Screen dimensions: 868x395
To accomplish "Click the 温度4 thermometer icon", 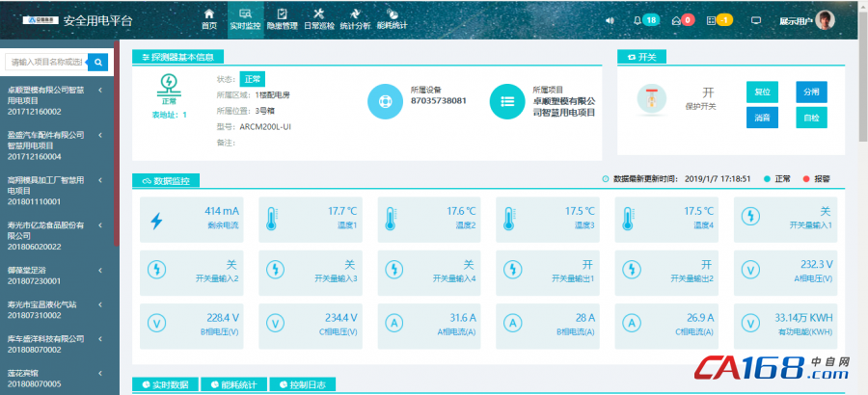I will pos(628,219).
